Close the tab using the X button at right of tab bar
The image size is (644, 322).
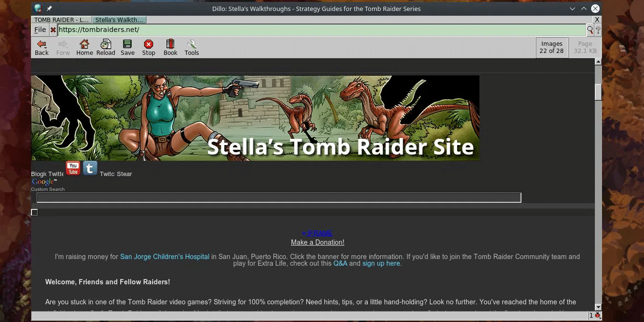coord(597,20)
